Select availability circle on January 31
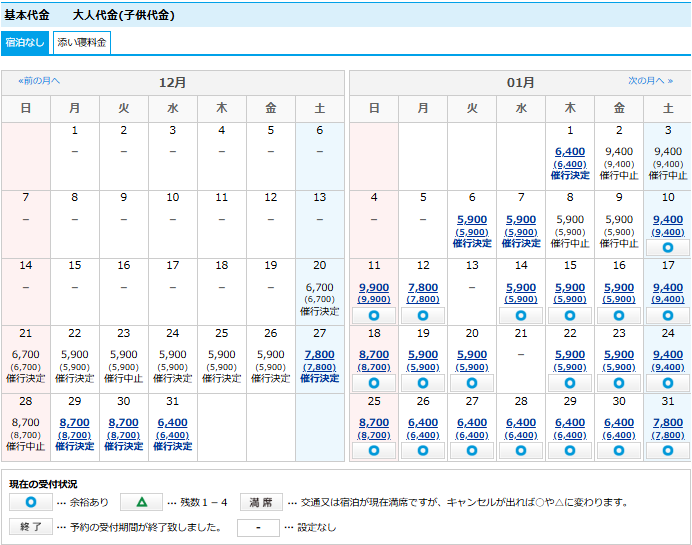692x545 pixels. pos(667,450)
